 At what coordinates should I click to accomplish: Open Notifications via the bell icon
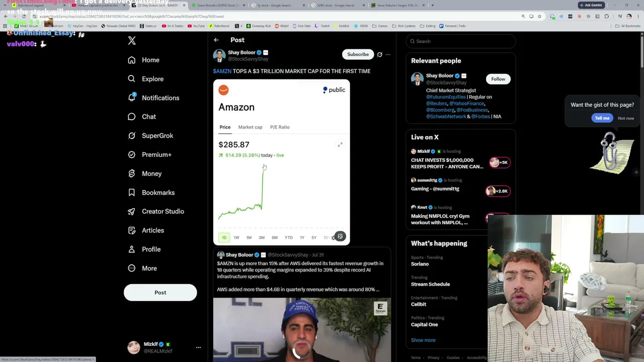[x=132, y=98]
